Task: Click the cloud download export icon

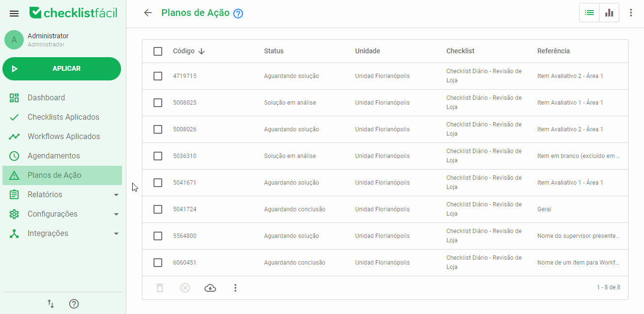Action: (x=210, y=288)
